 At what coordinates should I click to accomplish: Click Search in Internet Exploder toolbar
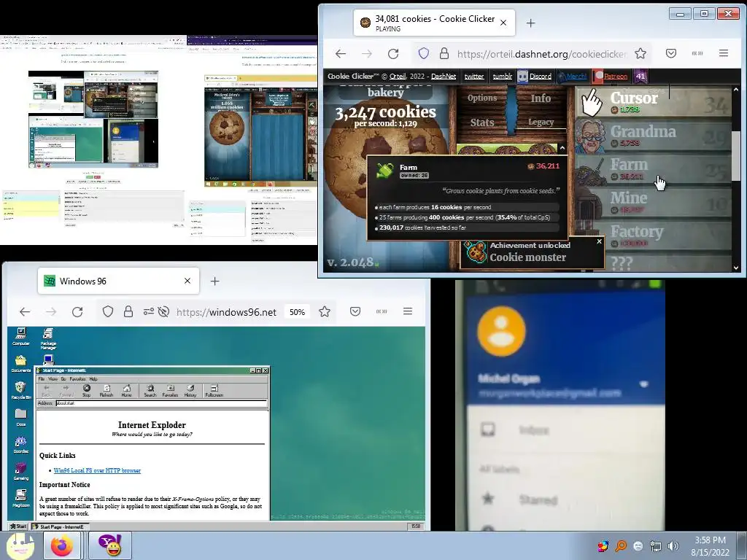tap(150, 391)
